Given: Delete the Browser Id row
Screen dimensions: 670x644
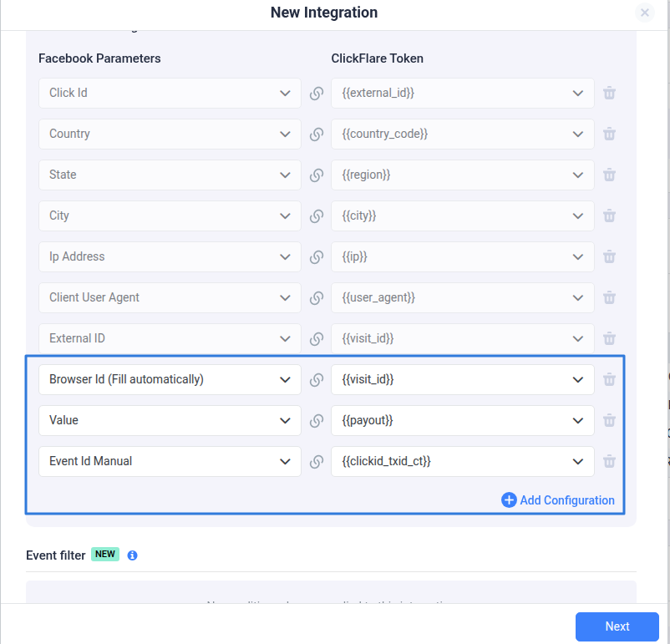Looking at the screenshot, I should click(x=609, y=379).
